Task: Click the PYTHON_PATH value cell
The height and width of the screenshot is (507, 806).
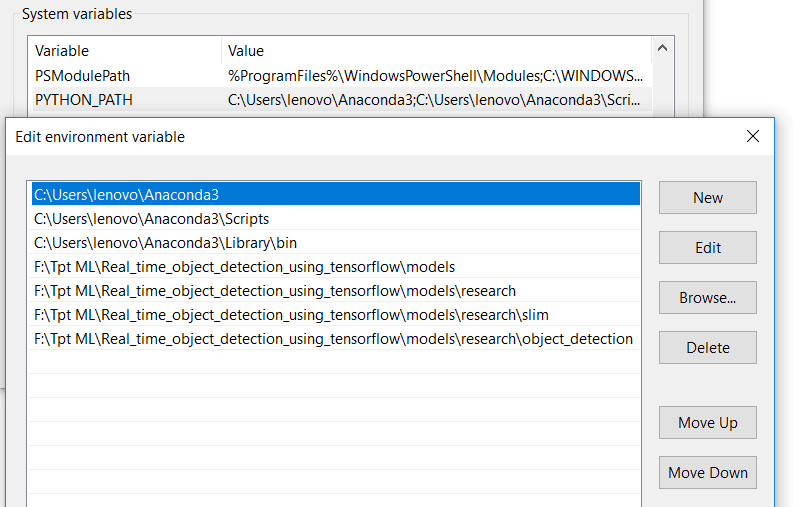Action: (x=436, y=100)
